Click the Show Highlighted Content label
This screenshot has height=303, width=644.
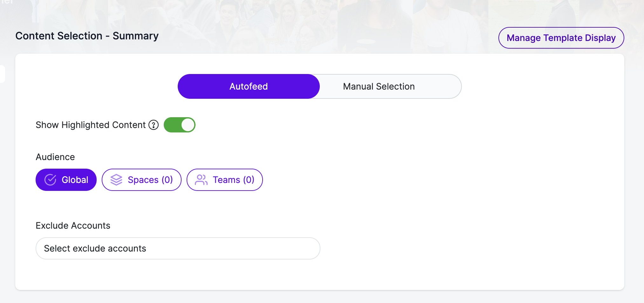[x=91, y=125]
